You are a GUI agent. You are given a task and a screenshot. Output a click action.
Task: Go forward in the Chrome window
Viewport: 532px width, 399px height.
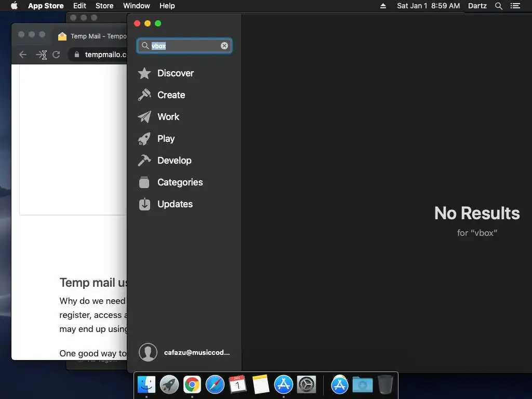coord(39,55)
